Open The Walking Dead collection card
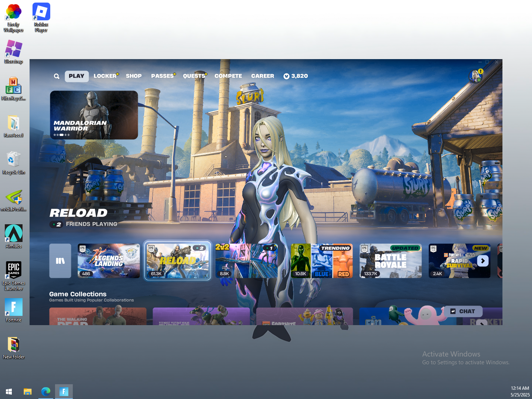Viewport: 532px width, 399px height. click(x=98, y=316)
